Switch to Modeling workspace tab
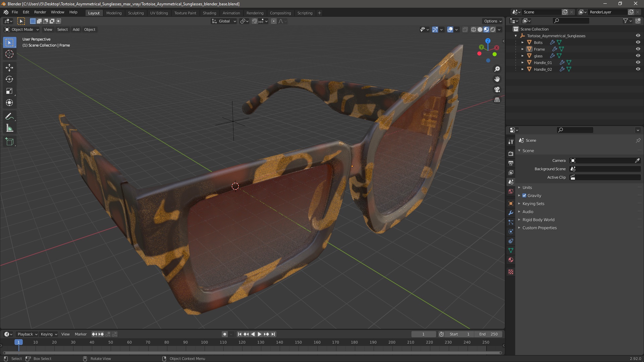This screenshot has width=644, height=362. click(x=114, y=13)
